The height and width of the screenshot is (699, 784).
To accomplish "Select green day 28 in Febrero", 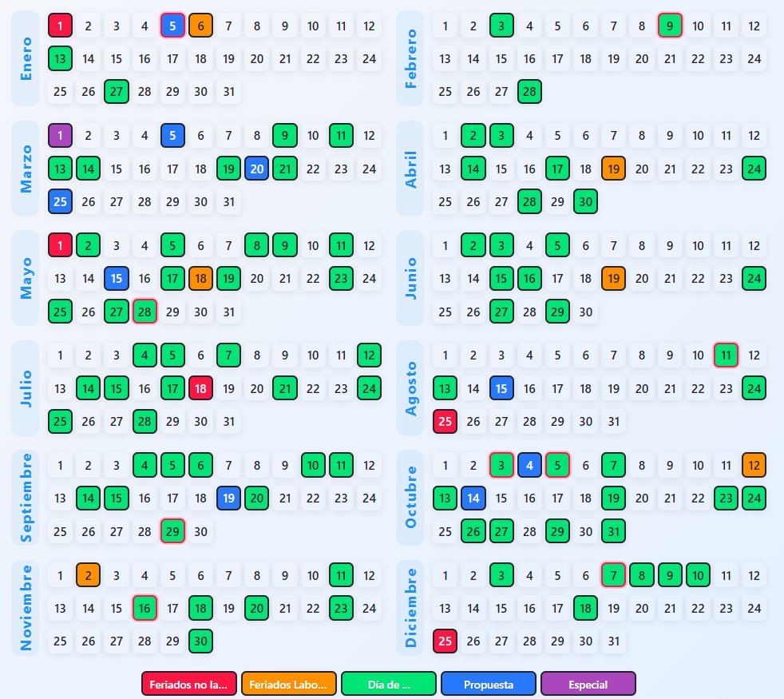I will click(529, 92).
